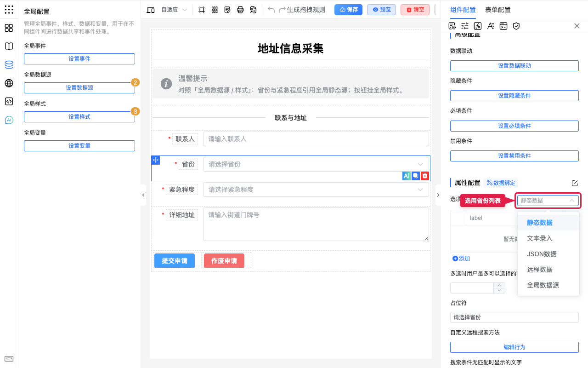Click the edit icon beside 属性配置 heading
588x368 pixels.
(x=575, y=183)
